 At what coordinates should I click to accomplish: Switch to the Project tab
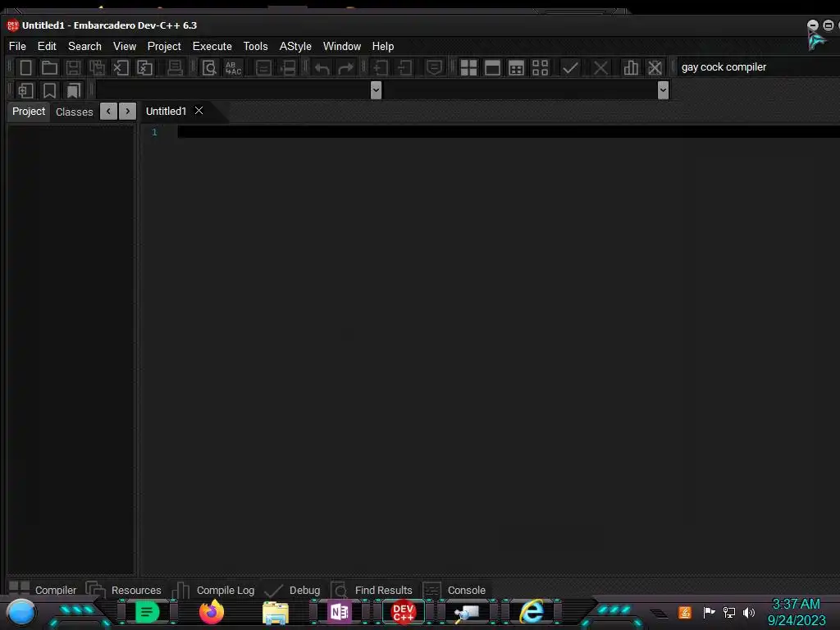[29, 112]
